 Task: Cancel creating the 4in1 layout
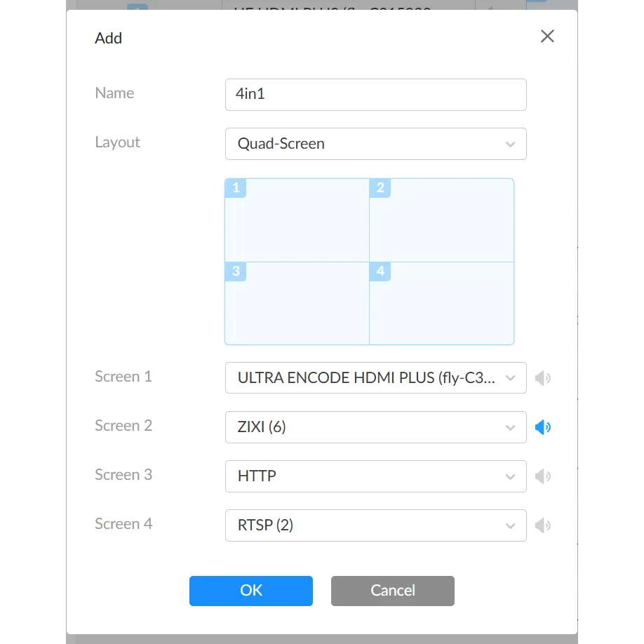pos(392,591)
